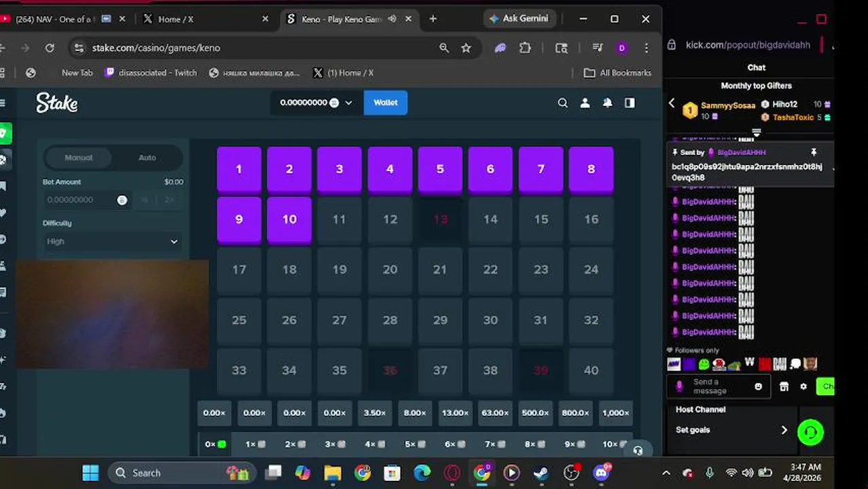Deselect Keno tile 1

(239, 169)
